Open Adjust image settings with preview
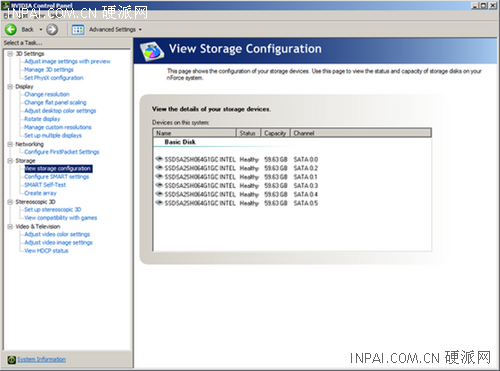The width and height of the screenshot is (500, 371). [67, 61]
